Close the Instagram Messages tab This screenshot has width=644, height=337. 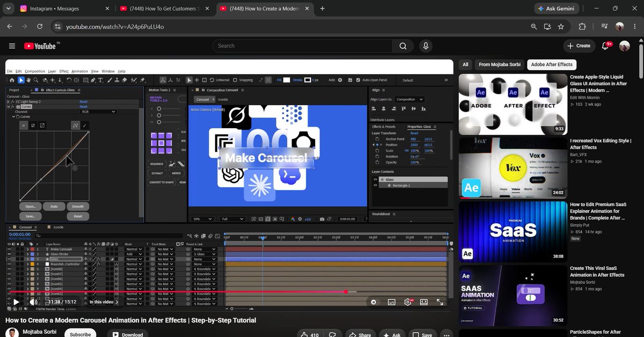[x=108, y=9]
